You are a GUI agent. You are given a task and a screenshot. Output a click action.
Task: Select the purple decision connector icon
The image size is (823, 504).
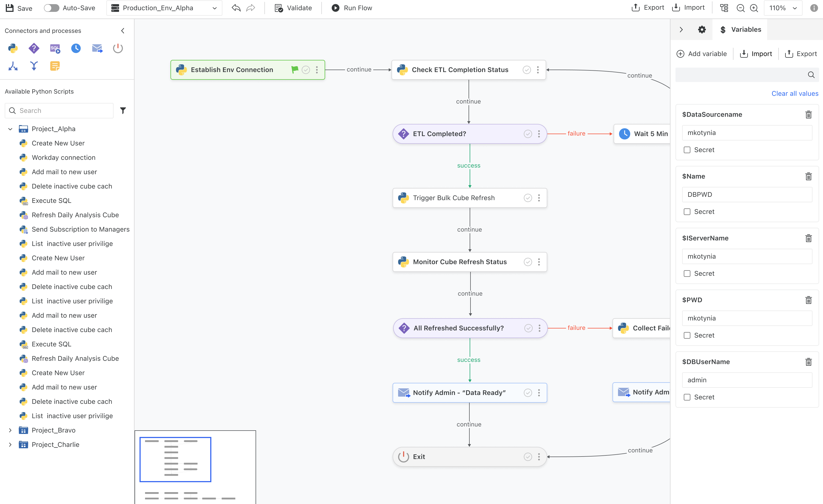(34, 48)
